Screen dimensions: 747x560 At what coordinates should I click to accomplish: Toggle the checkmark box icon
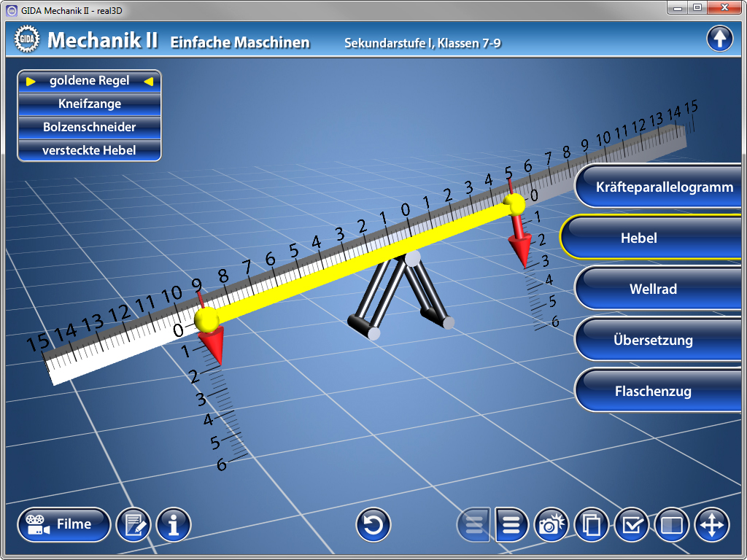(x=632, y=524)
